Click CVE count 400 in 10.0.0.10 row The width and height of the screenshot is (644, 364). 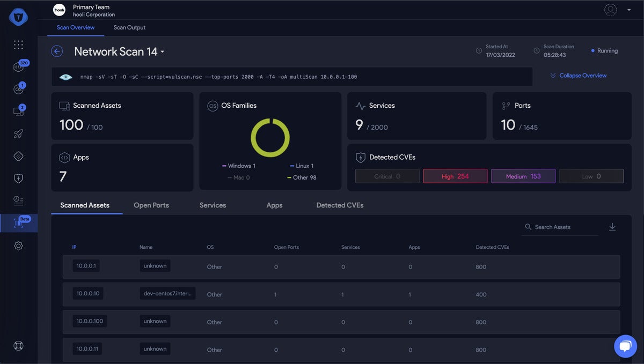coord(481,294)
